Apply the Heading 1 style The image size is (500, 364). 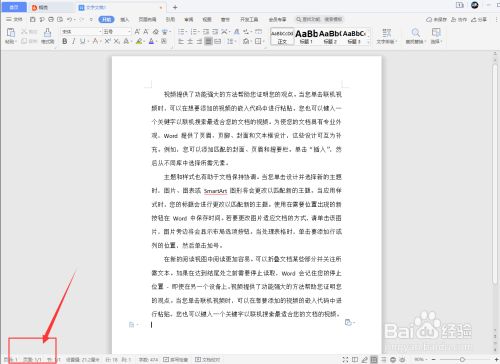coord(306,36)
